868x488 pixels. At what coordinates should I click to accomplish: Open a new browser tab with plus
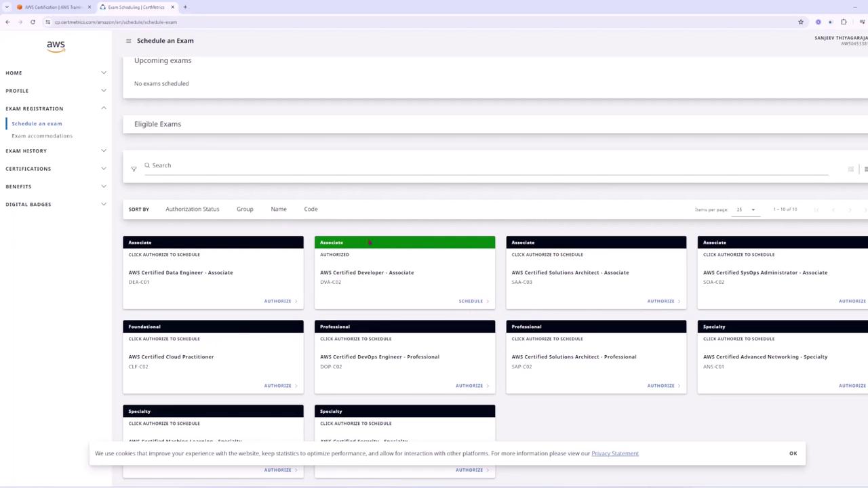pyautogui.click(x=185, y=7)
